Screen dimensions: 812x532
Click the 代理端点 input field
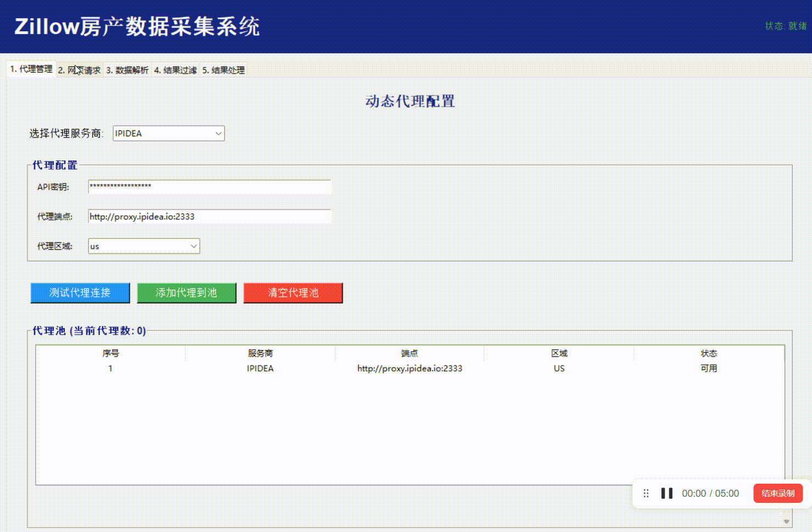(209, 217)
